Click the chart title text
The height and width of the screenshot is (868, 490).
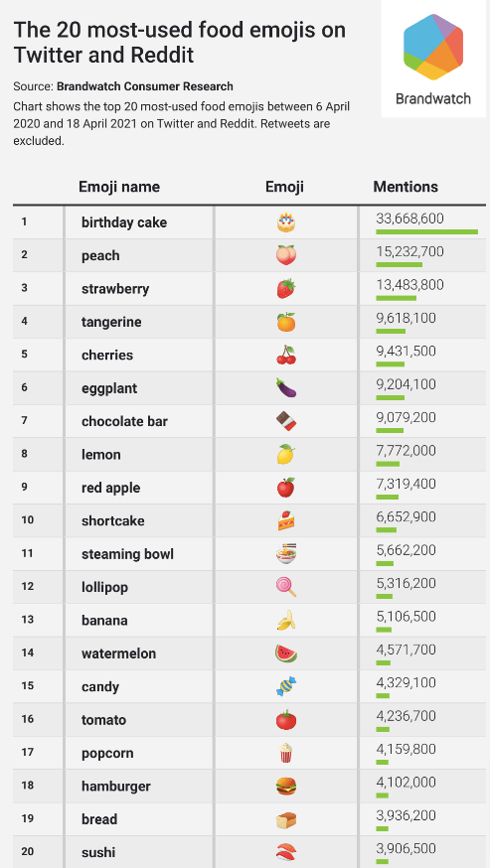pos(179,42)
